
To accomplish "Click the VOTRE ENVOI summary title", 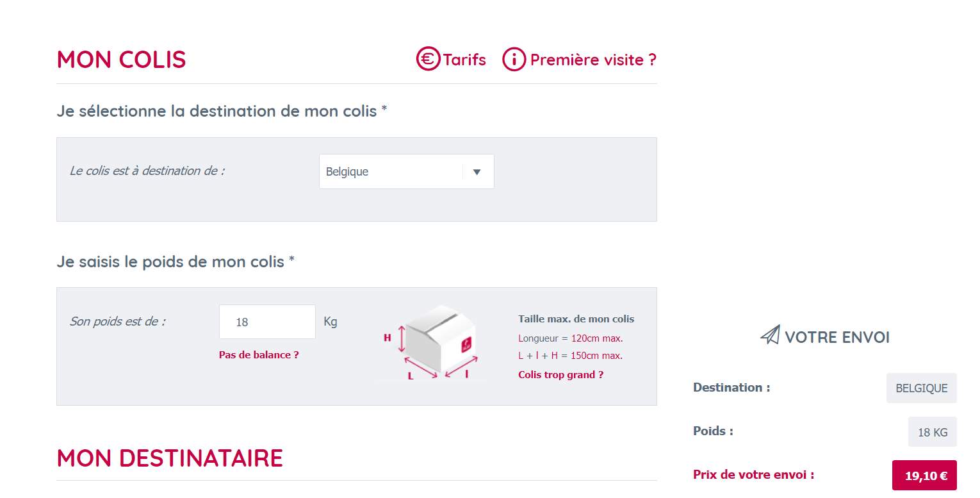I will point(837,337).
